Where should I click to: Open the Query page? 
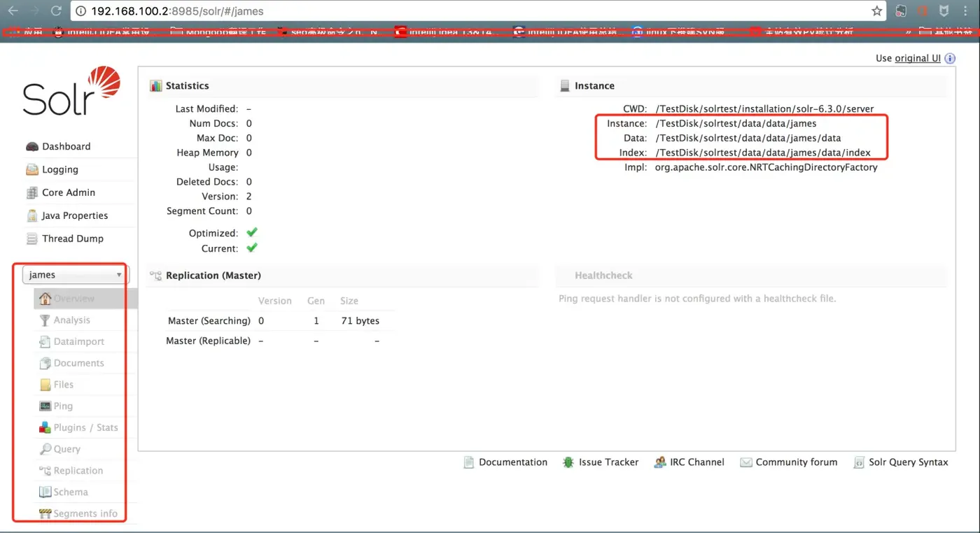[66, 449]
